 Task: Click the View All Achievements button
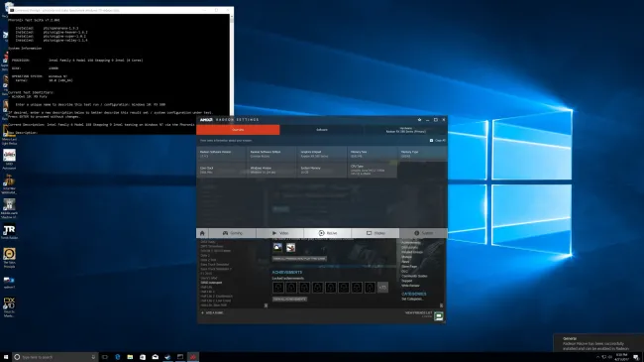pyautogui.click(x=289, y=300)
